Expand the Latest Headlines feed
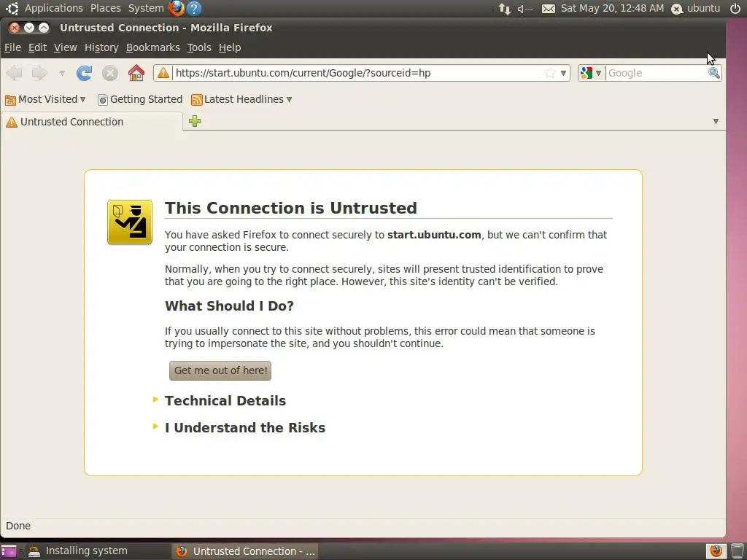The image size is (747, 560). (241, 99)
